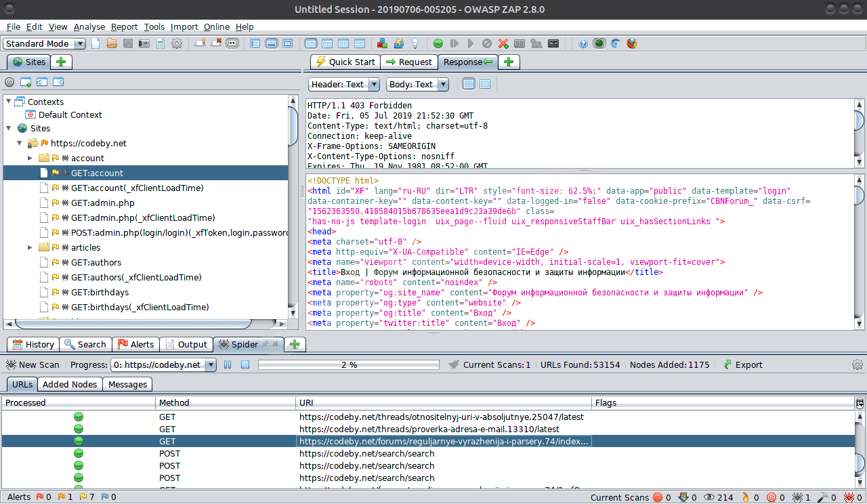Stop the spider scan

click(245, 364)
